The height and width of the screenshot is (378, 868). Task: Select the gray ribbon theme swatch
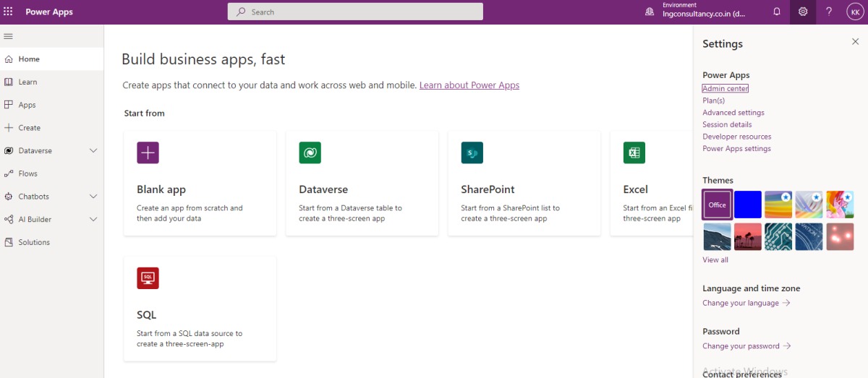(x=809, y=205)
